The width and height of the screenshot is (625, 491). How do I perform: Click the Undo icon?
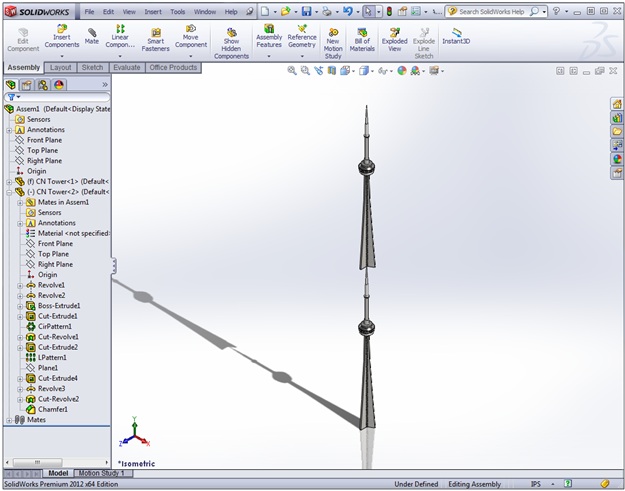click(x=348, y=12)
